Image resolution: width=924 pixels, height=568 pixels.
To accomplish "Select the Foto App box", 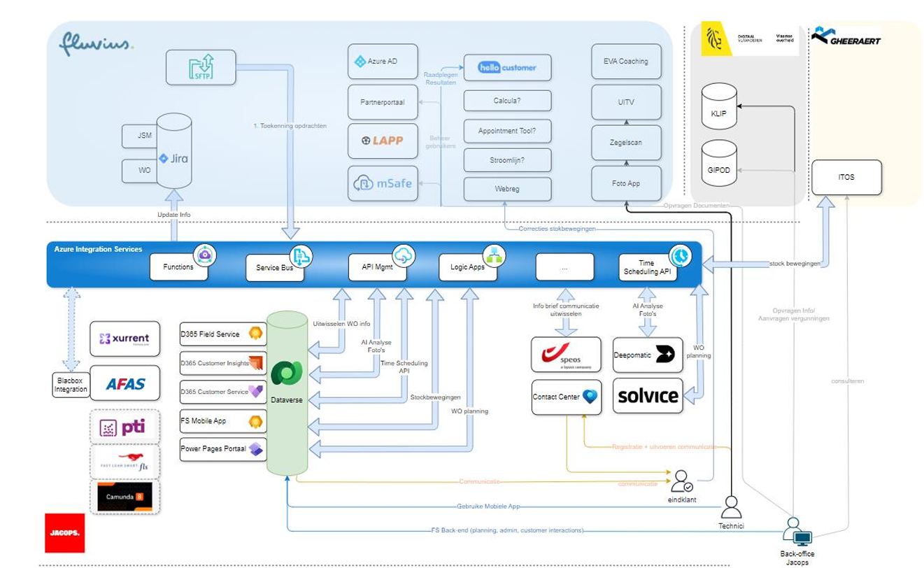I will tap(626, 183).
